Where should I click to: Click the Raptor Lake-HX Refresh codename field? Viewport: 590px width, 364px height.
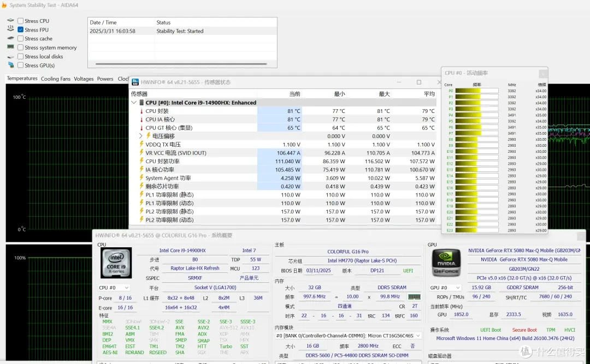(194, 268)
